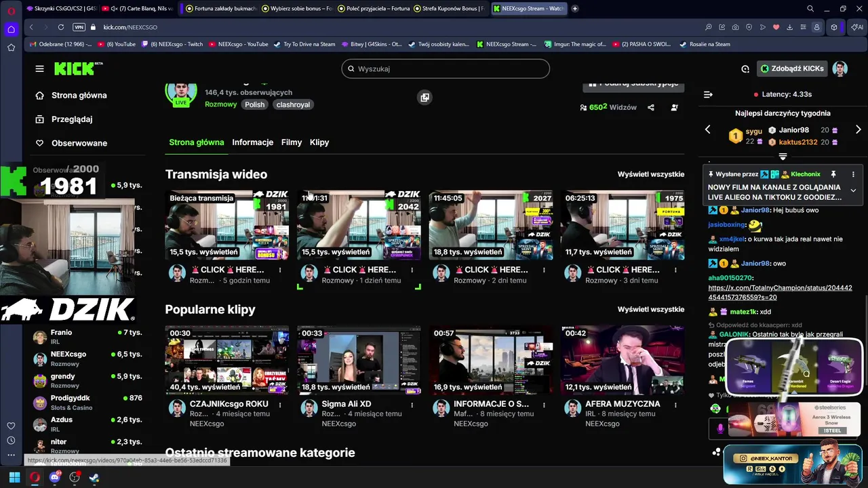Viewport: 868px width, 488px height.
Task: Open the Kick user profile avatar
Action: point(840,68)
